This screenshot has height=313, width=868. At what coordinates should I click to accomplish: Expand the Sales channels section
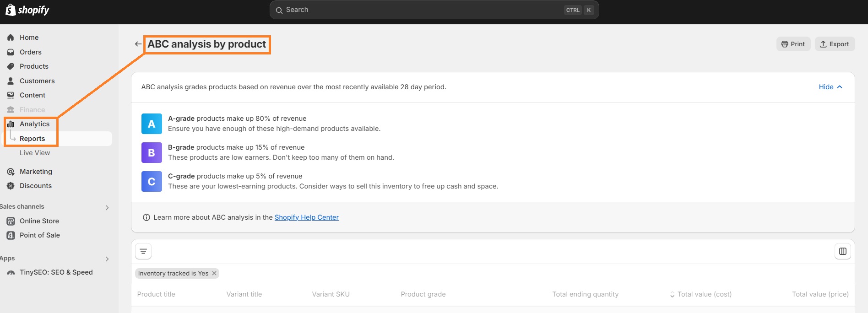(107, 207)
